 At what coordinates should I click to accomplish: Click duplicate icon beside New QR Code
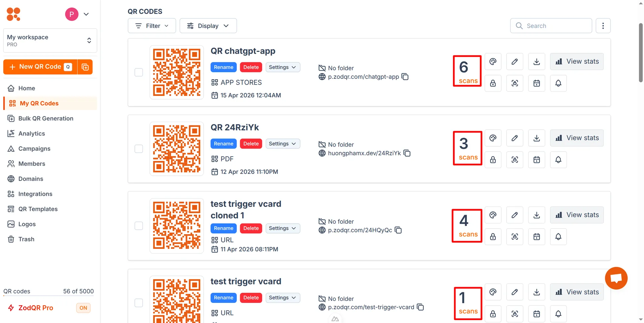(x=85, y=67)
